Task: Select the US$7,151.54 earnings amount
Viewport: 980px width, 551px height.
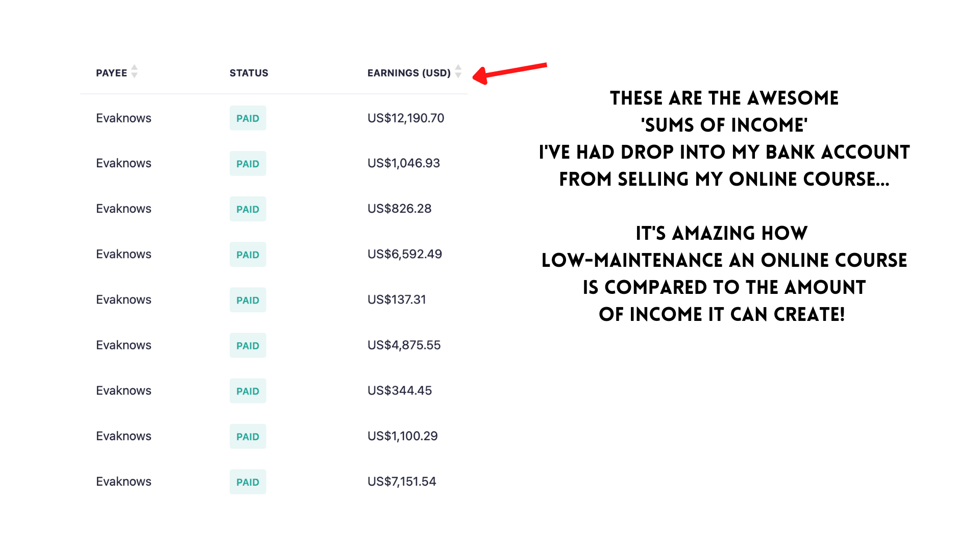Action: point(402,482)
